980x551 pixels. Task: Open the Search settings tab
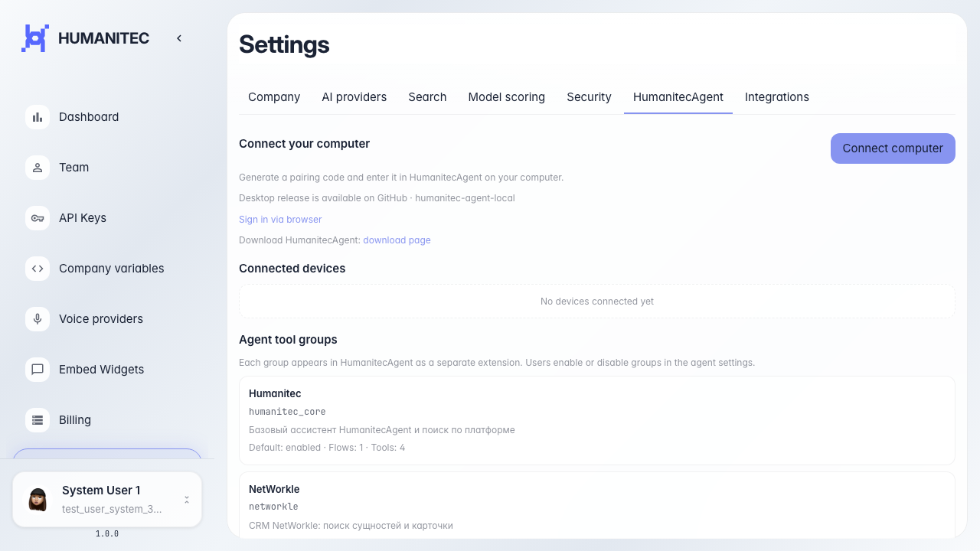(x=427, y=97)
